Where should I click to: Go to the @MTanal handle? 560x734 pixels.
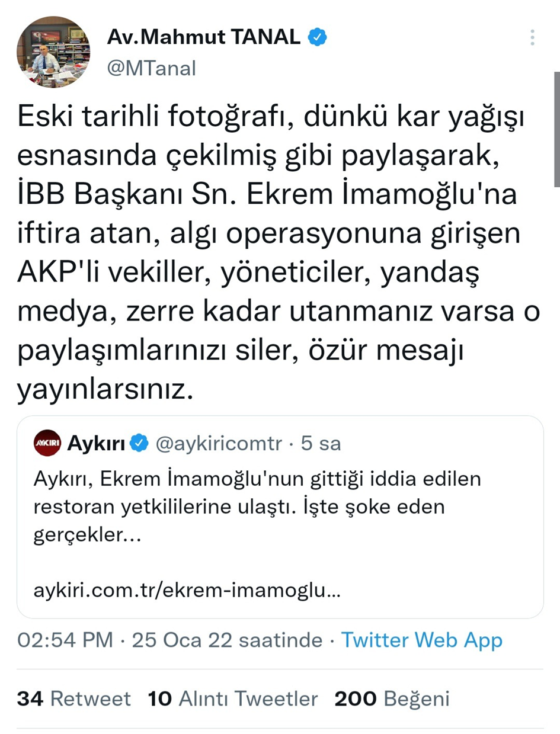click(151, 68)
